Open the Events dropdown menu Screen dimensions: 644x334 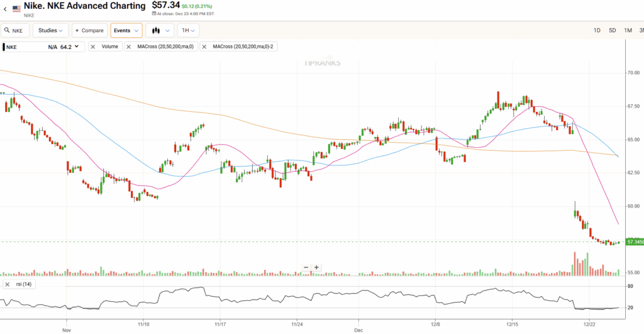click(126, 30)
